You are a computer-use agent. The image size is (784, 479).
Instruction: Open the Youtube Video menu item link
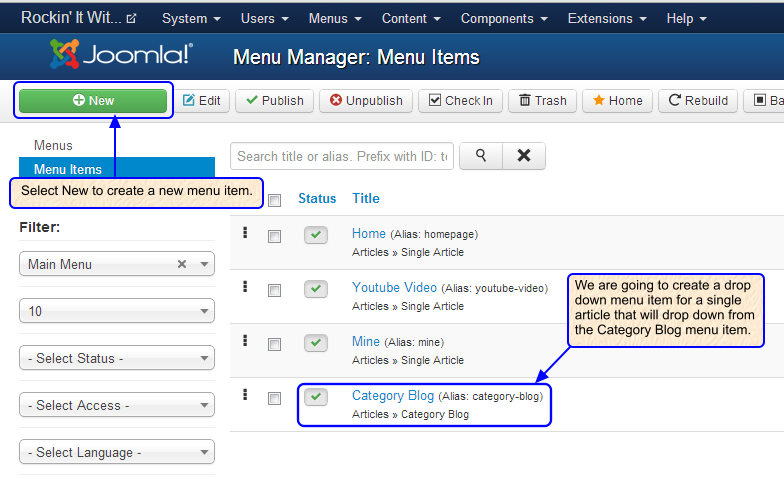tap(394, 288)
